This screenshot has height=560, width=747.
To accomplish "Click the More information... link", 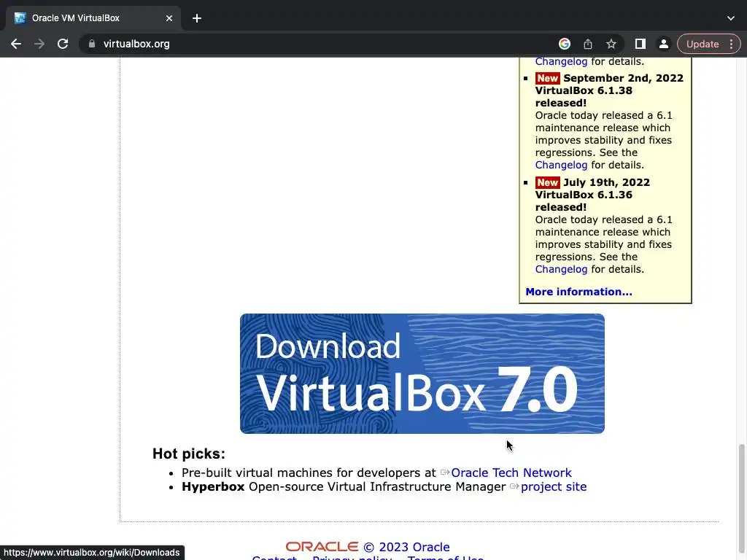I will 578,292.
